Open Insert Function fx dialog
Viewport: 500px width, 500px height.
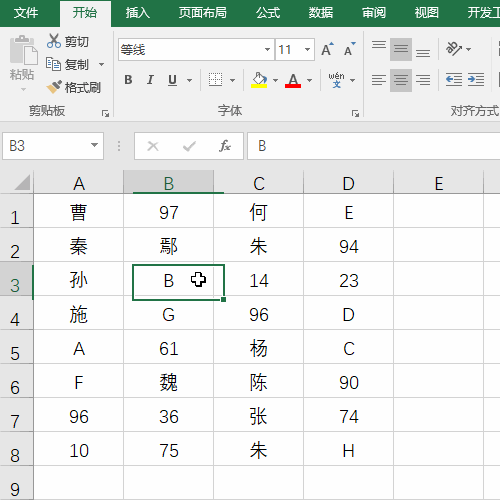click(225, 146)
